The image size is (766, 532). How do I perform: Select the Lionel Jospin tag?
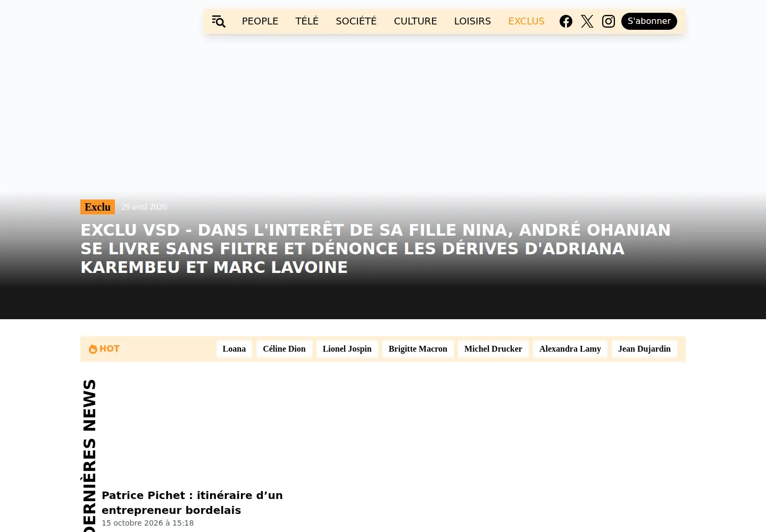(x=347, y=349)
